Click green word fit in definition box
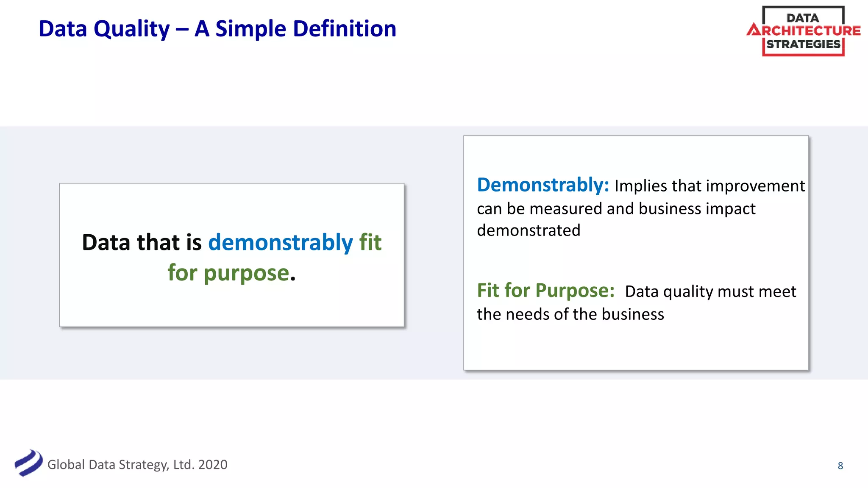 (x=370, y=242)
